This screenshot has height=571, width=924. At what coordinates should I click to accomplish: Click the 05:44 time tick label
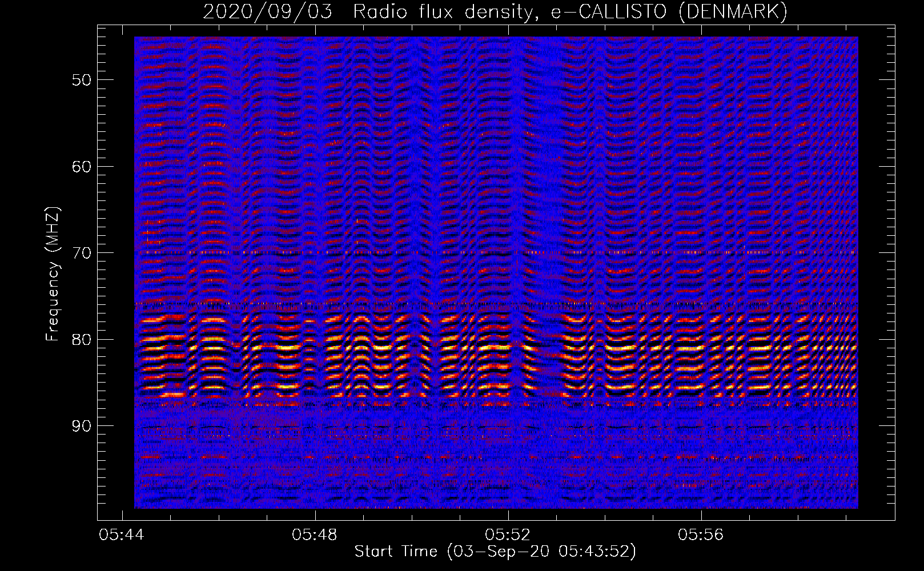(122, 535)
